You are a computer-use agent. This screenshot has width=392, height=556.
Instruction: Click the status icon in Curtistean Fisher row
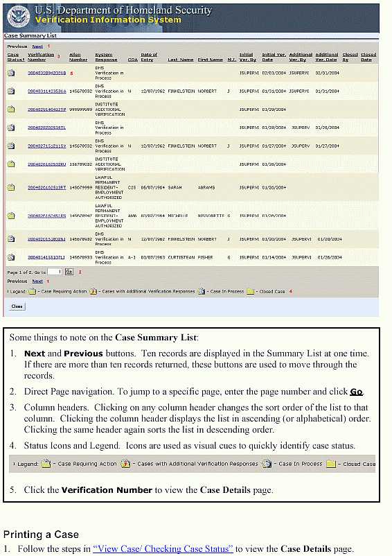(11, 257)
